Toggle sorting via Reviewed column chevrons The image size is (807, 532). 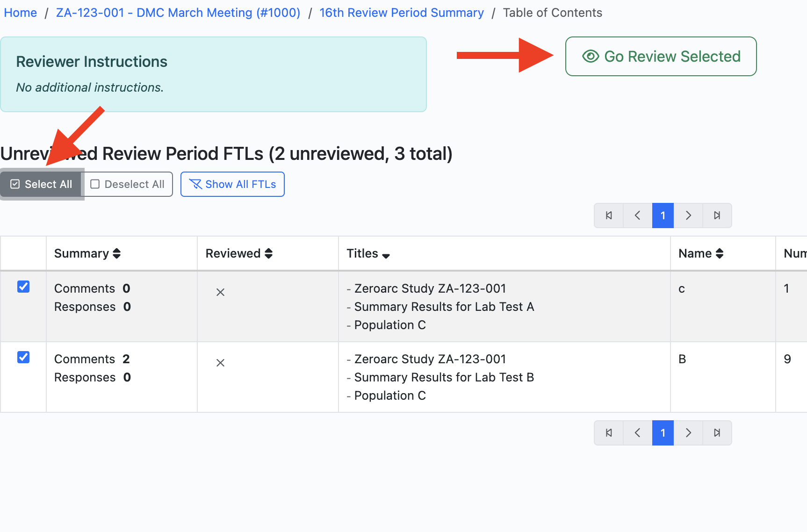[x=269, y=253]
